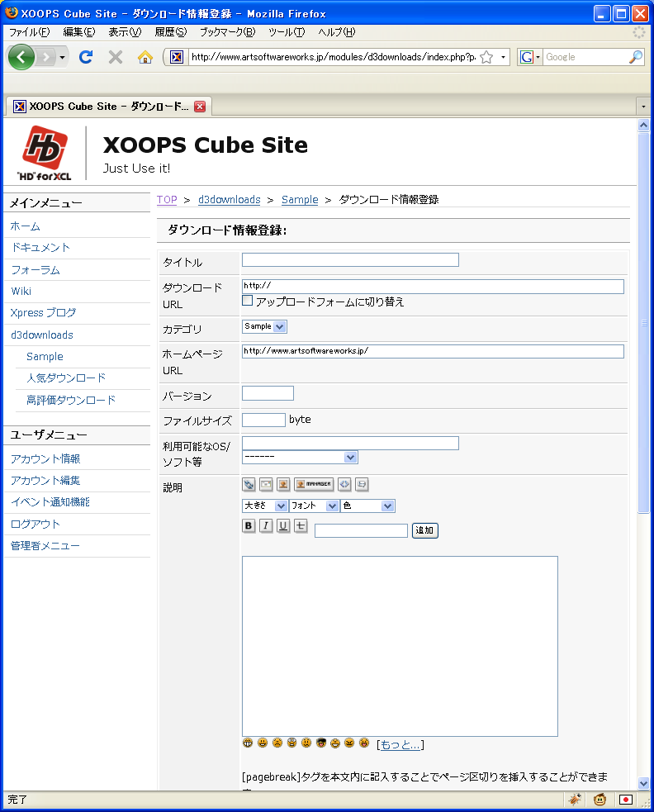Click the もっと... smiley link
The image size is (654, 812).
[x=400, y=745]
